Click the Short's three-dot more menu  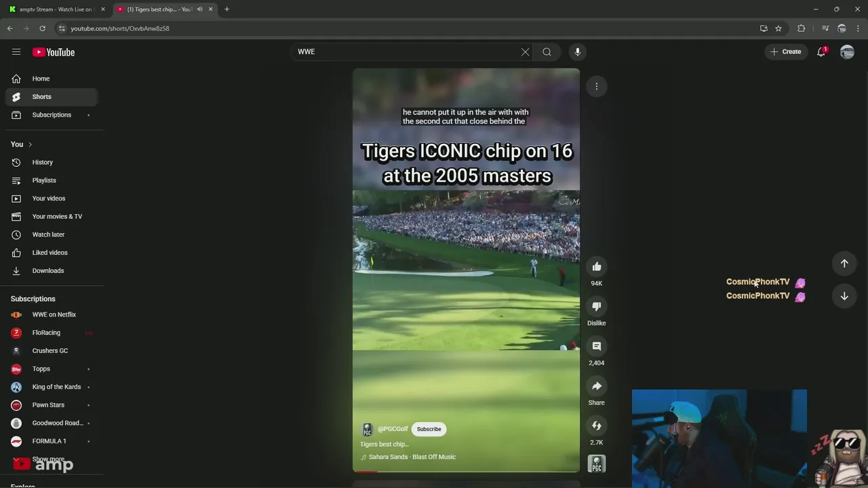tap(597, 86)
